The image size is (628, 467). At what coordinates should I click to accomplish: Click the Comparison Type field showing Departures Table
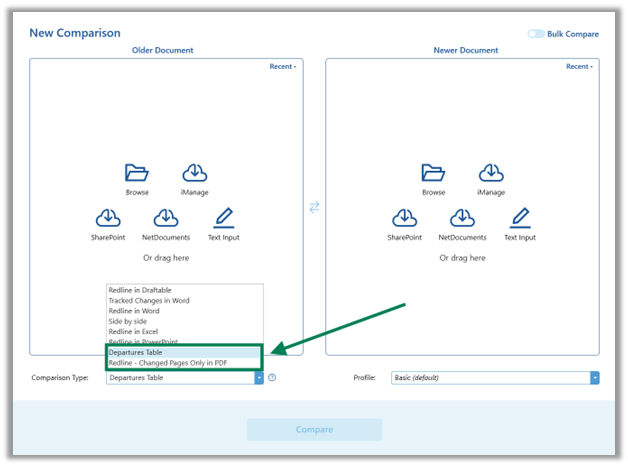point(185,378)
